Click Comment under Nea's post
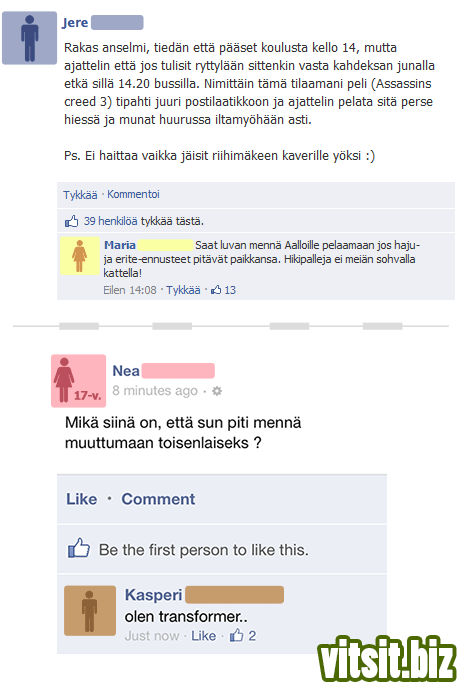 click(158, 499)
